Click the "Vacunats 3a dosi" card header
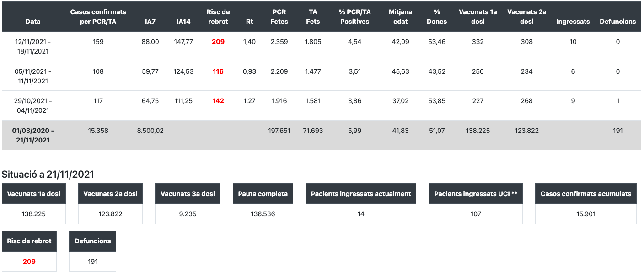This screenshot has width=644, height=274. click(x=188, y=194)
